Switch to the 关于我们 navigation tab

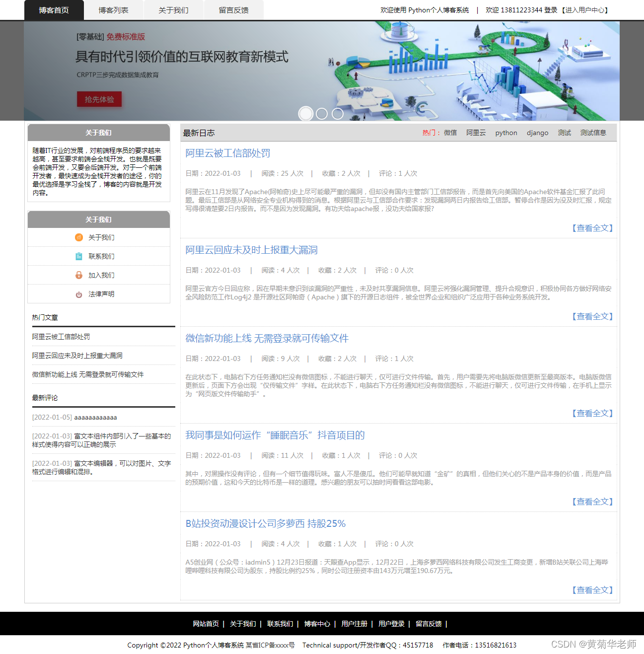(173, 10)
